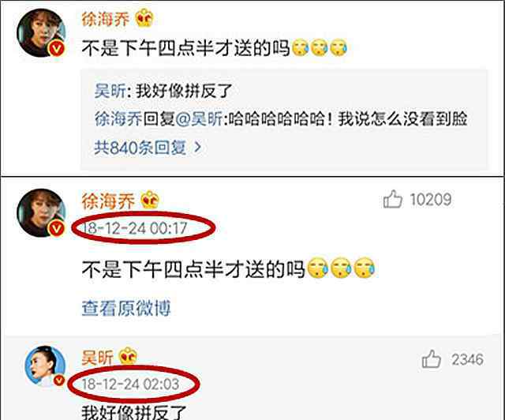The height and width of the screenshot is (420, 505).
Task: Like 吴昕's comment with 2346 likes
Action: point(432,358)
